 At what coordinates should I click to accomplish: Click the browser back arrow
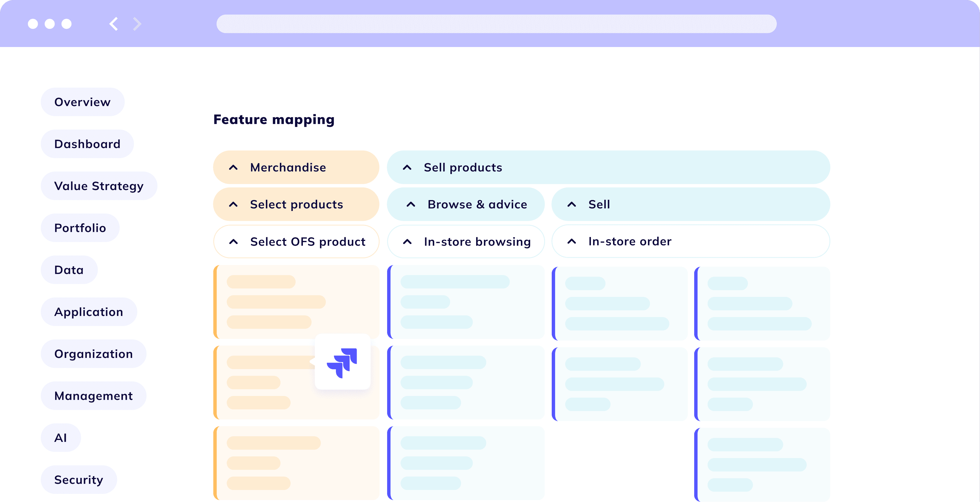tap(113, 24)
